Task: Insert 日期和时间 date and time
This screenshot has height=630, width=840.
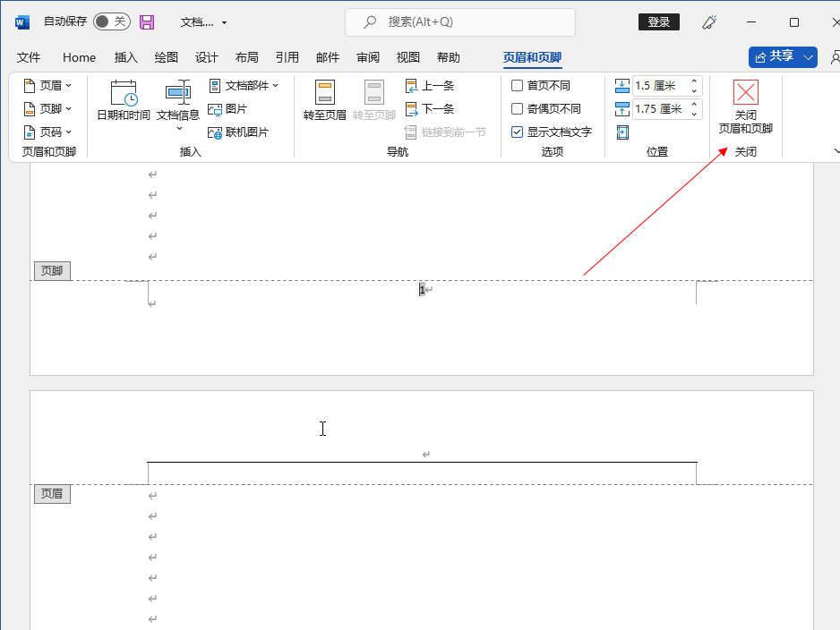Action: tap(124, 100)
